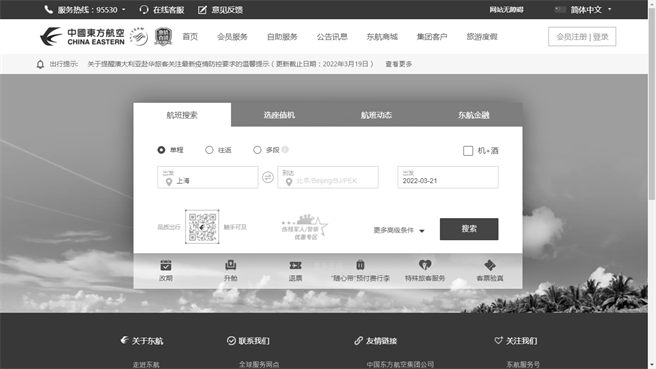
Task: Click the headset icon for 在线客服
Action: [144, 10]
